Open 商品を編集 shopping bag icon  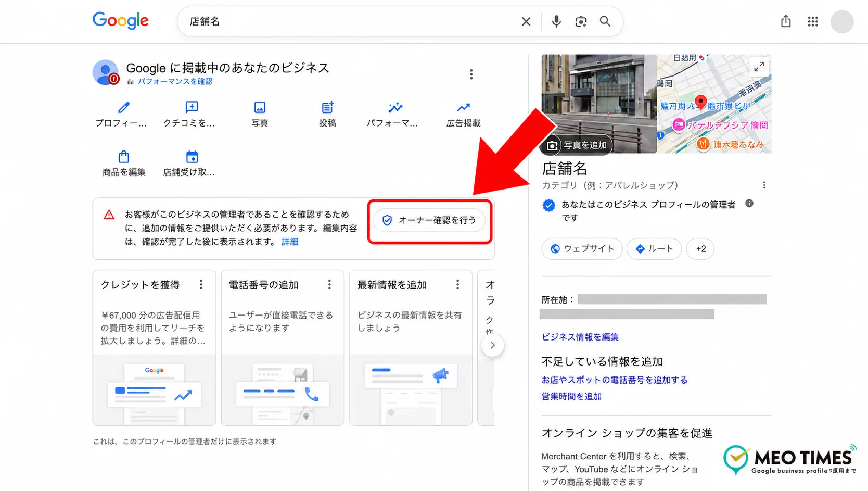pos(123,157)
